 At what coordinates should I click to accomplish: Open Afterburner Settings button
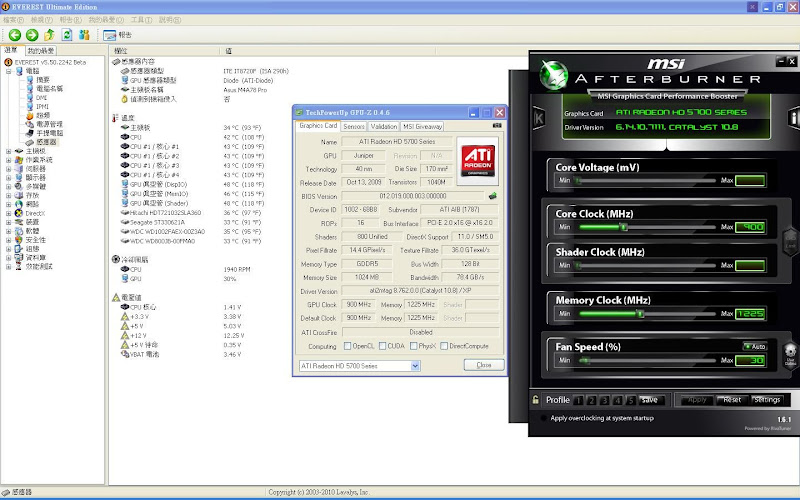point(767,400)
